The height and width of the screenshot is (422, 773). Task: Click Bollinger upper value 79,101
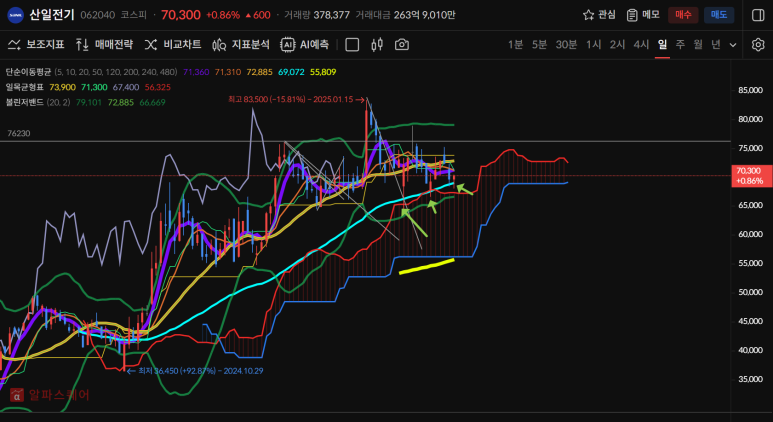(89, 103)
